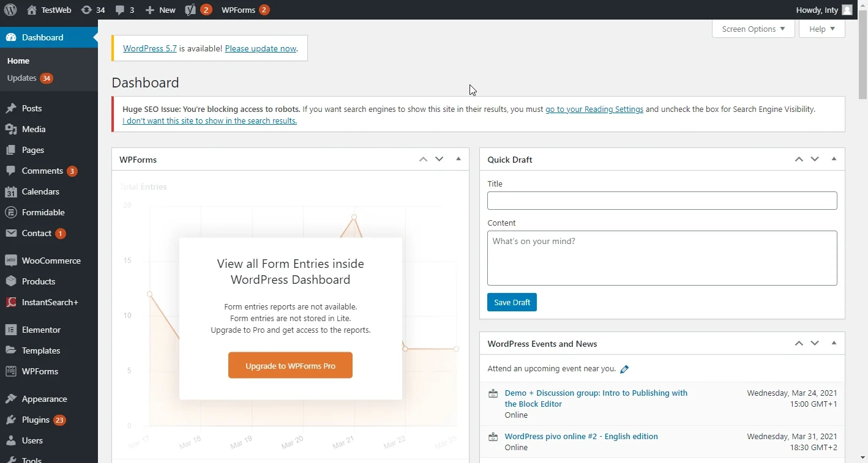Visit site via TestWeb home icon

point(32,10)
